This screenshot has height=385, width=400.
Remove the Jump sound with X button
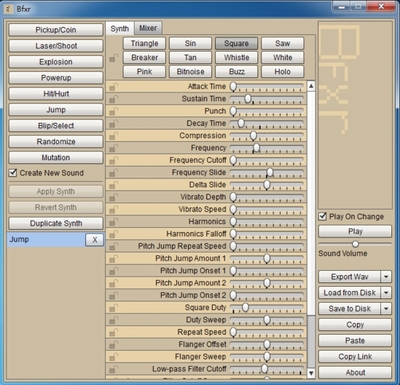coord(95,240)
